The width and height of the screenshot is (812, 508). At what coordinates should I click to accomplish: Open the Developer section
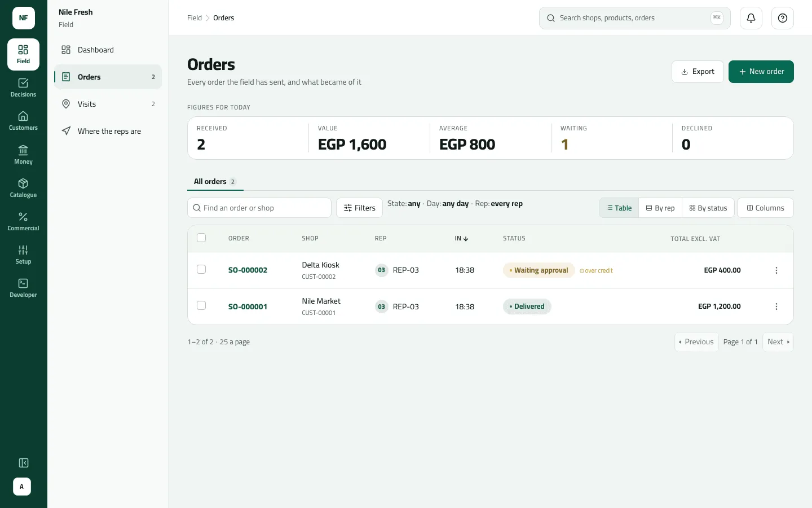(23, 288)
